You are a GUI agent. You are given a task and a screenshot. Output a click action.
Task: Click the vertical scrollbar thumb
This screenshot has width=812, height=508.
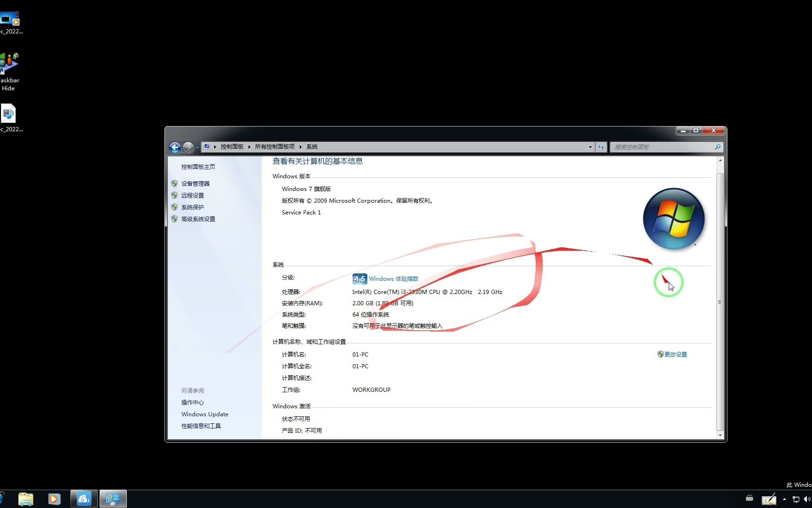(720, 302)
